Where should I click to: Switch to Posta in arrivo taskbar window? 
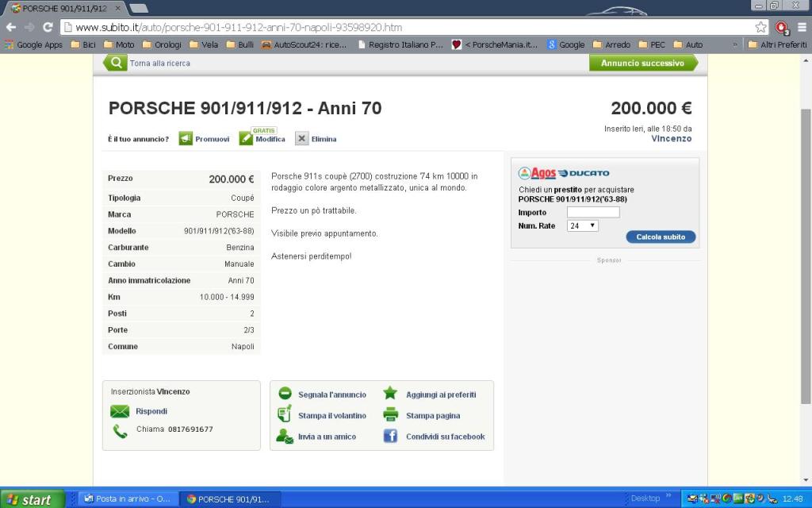click(x=128, y=499)
